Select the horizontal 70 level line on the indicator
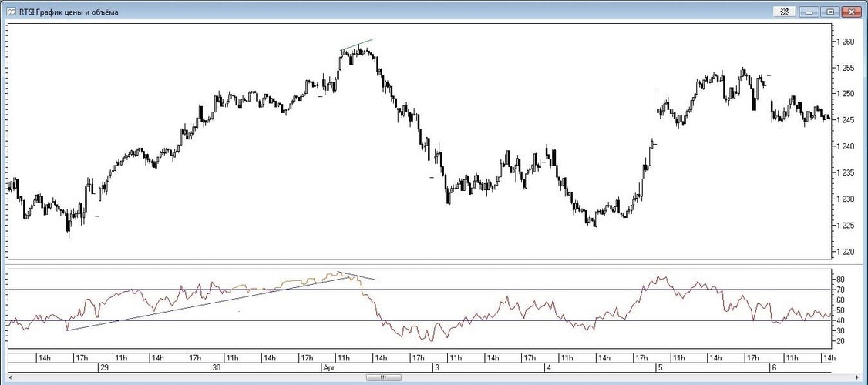Screen dimensions: 868x385 point(463,290)
